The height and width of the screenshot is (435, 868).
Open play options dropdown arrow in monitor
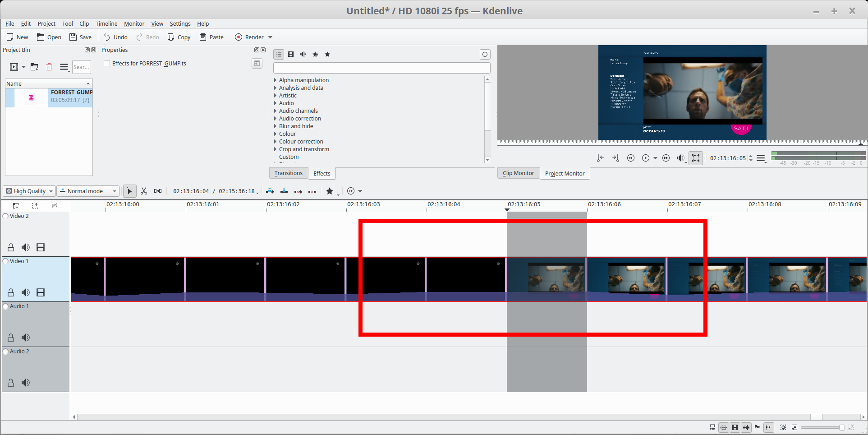[655, 158]
